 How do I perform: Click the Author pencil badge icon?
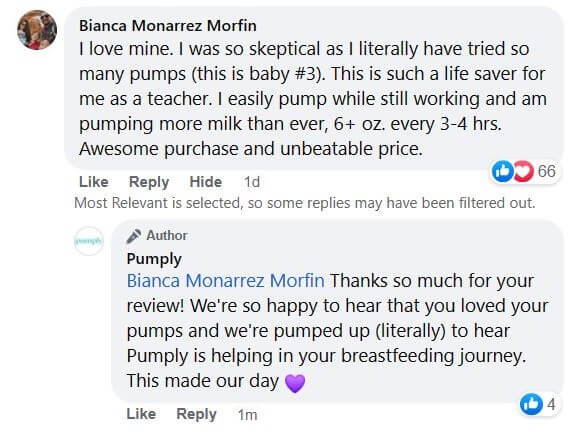[134, 236]
